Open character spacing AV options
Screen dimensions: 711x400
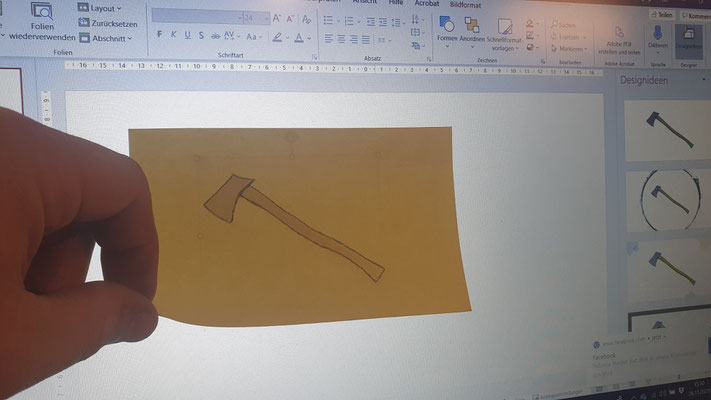pos(231,36)
